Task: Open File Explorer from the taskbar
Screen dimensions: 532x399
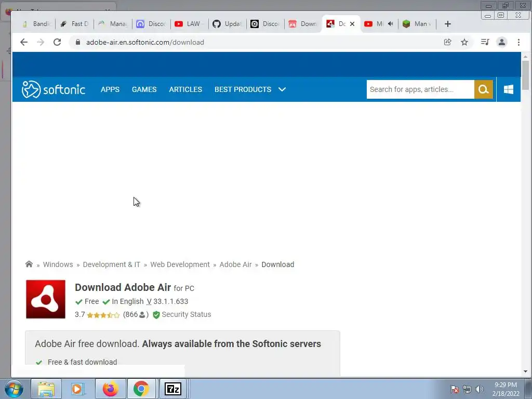Action: tap(46, 389)
